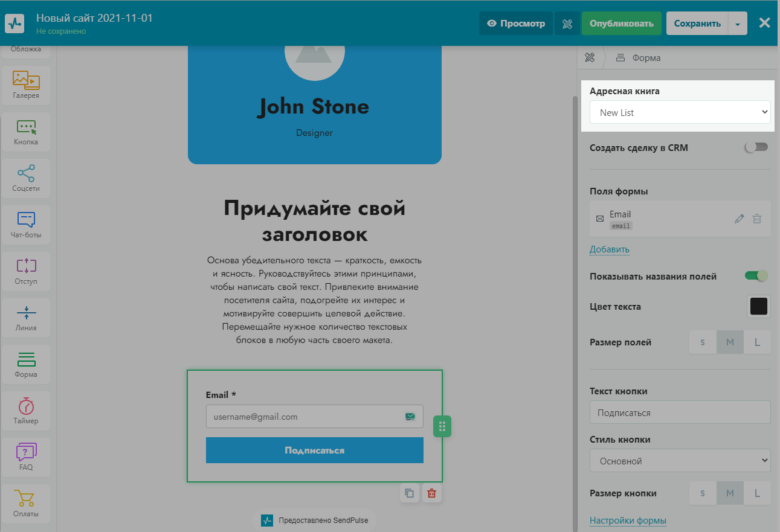The width and height of the screenshot is (780, 532).
Task: Click the Publish button
Action: pyautogui.click(x=621, y=24)
